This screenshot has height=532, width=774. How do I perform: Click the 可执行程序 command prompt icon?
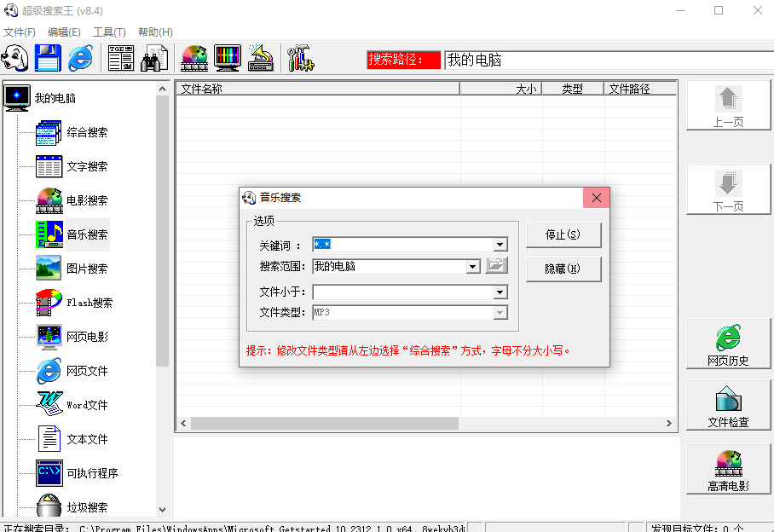pos(49,473)
